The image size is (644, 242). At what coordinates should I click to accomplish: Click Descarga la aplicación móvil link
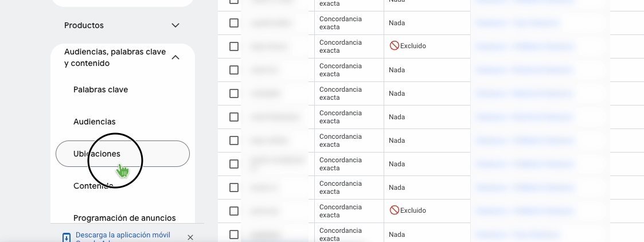(123, 235)
